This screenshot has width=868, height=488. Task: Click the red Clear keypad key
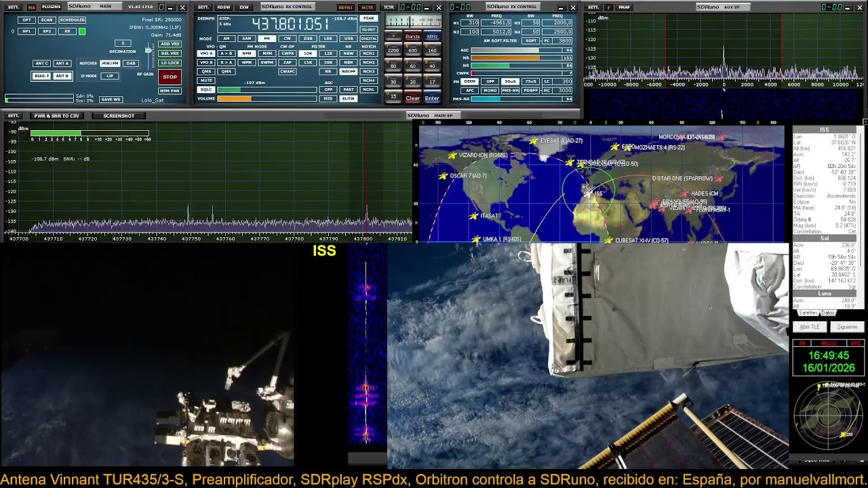[412, 98]
